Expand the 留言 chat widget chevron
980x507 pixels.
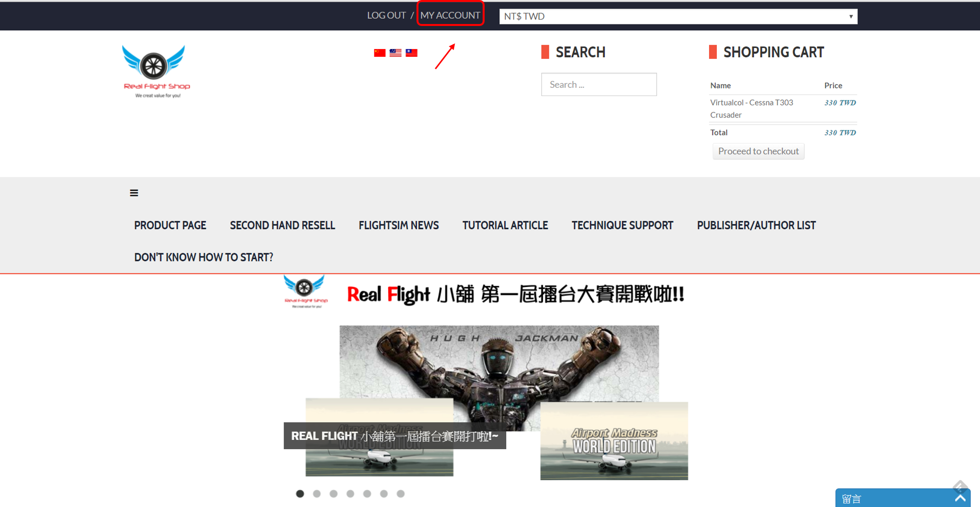coord(960,498)
